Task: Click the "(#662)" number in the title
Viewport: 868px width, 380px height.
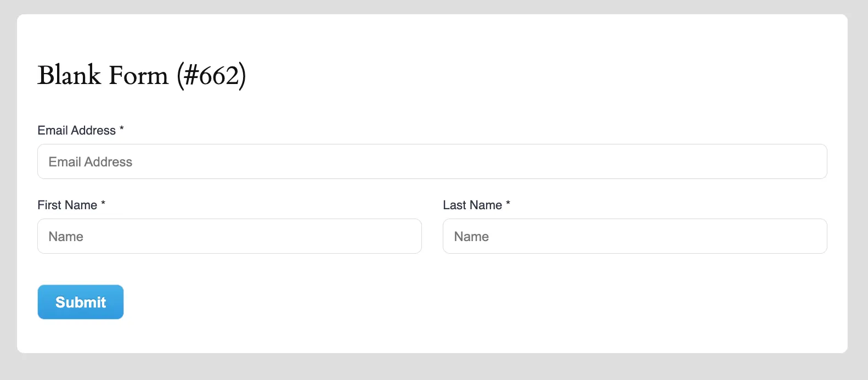Action: click(211, 75)
